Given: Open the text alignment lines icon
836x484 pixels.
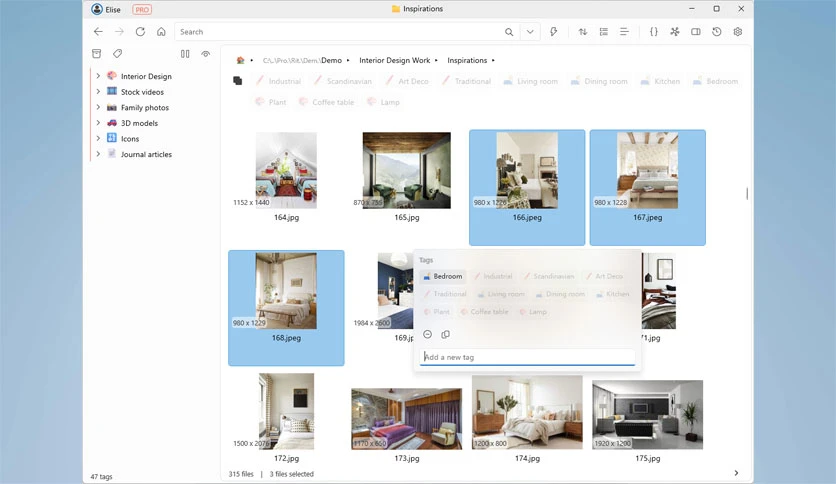Looking at the screenshot, I should click(624, 32).
